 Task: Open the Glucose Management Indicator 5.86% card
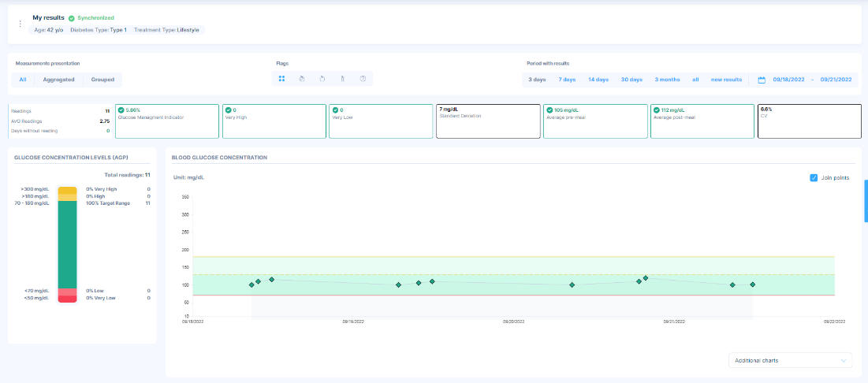pyautogui.click(x=166, y=121)
